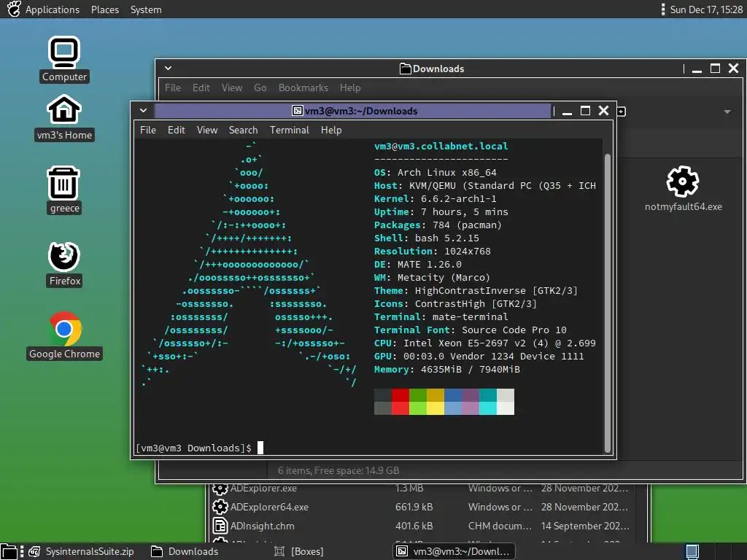747x560 pixels.
Task: Click terminal icon in terminal title bar
Action: coord(298,111)
